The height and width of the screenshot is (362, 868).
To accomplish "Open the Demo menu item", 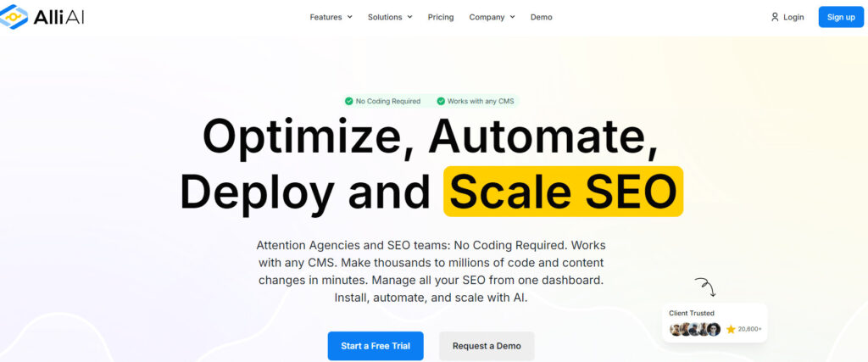I will click(x=541, y=17).
